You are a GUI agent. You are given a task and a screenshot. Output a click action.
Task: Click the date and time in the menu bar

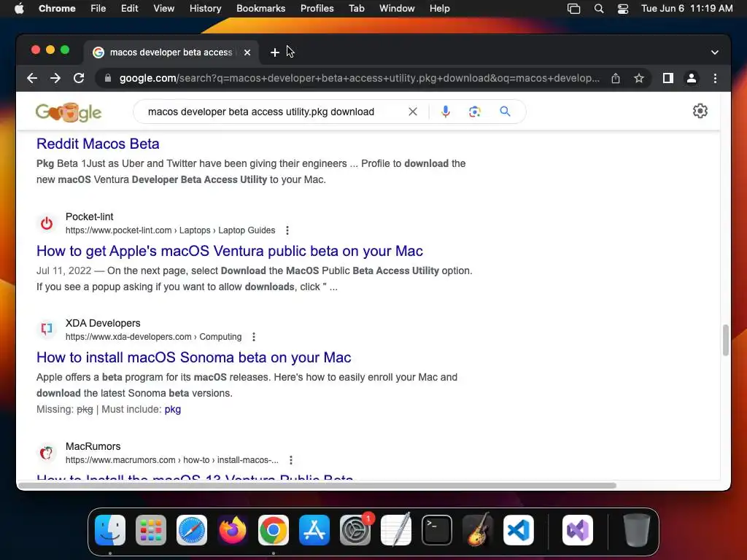[x=687, y=9]
